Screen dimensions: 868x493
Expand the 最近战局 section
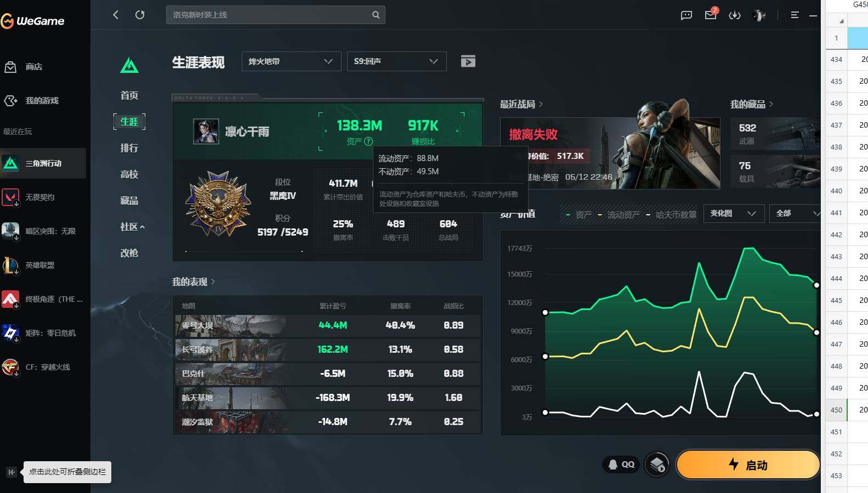pyautogui.click(x=521, y=104)
